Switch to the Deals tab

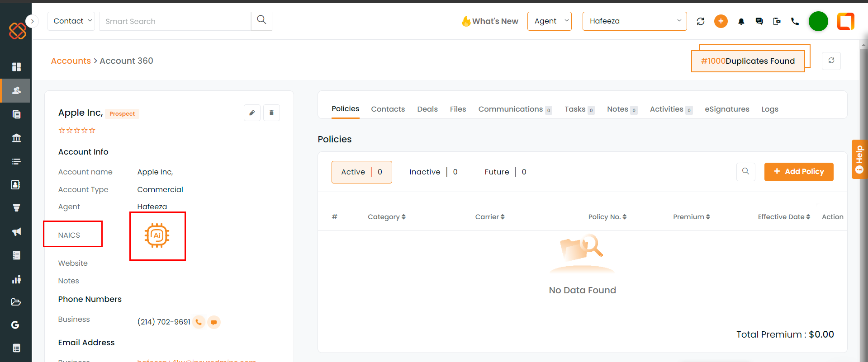(427, 109)
